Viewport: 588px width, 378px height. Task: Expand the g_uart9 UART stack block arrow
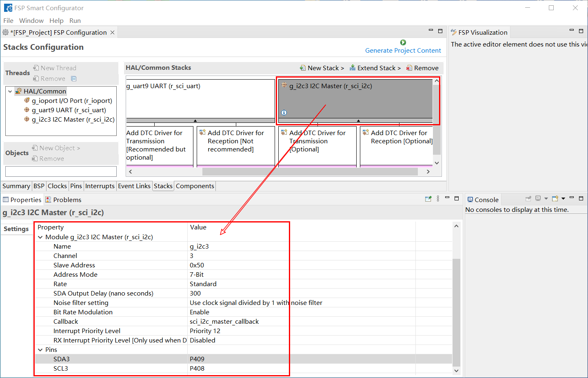(x=195, y=120)
